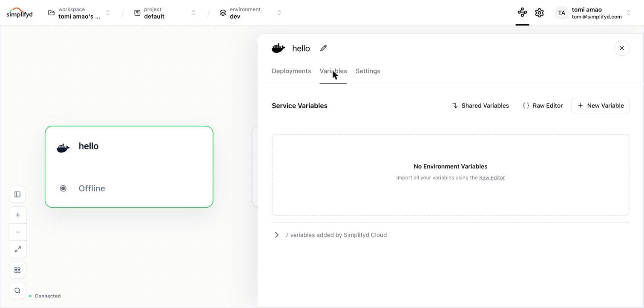This screenshot has width=644, height=308.
Task: Open the project canvas flow icon
Action: (x=522, y=13)
